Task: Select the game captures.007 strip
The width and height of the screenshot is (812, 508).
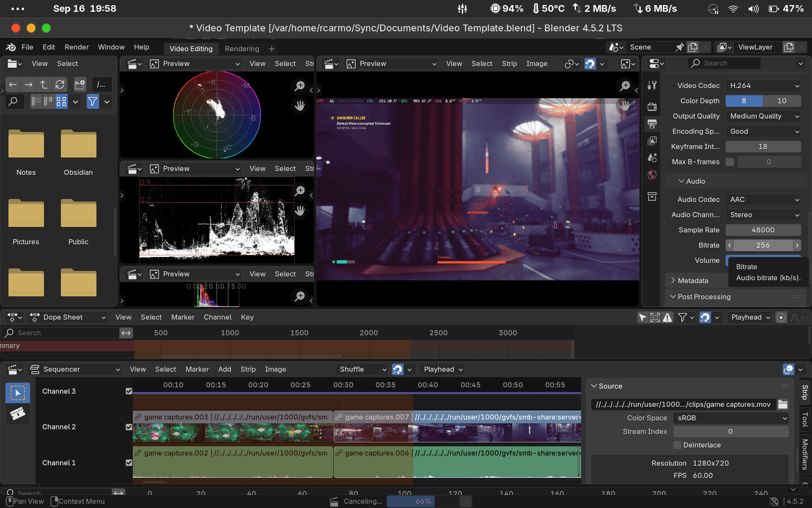Action: (457, 427)
